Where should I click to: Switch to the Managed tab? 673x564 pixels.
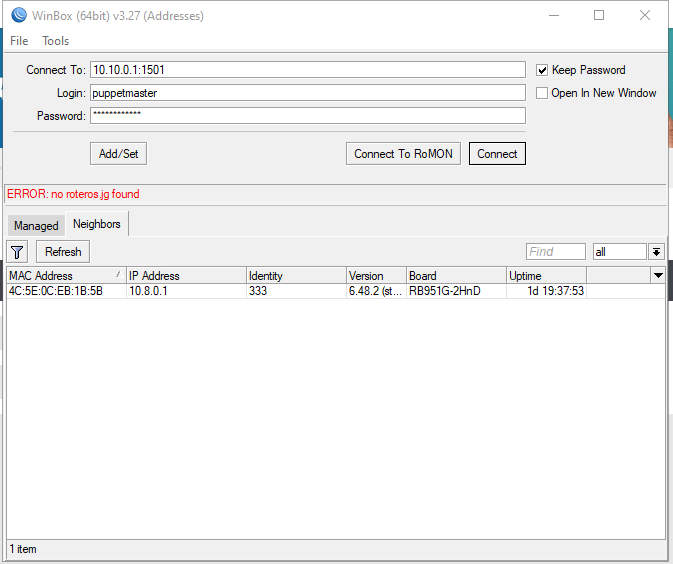pos(36,226)
